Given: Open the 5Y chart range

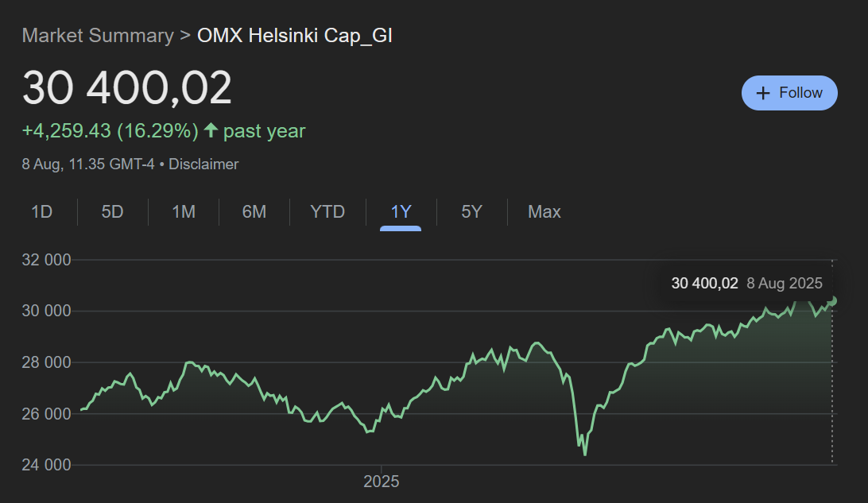Looking at the screenshot, I should (x=471, y=212).
